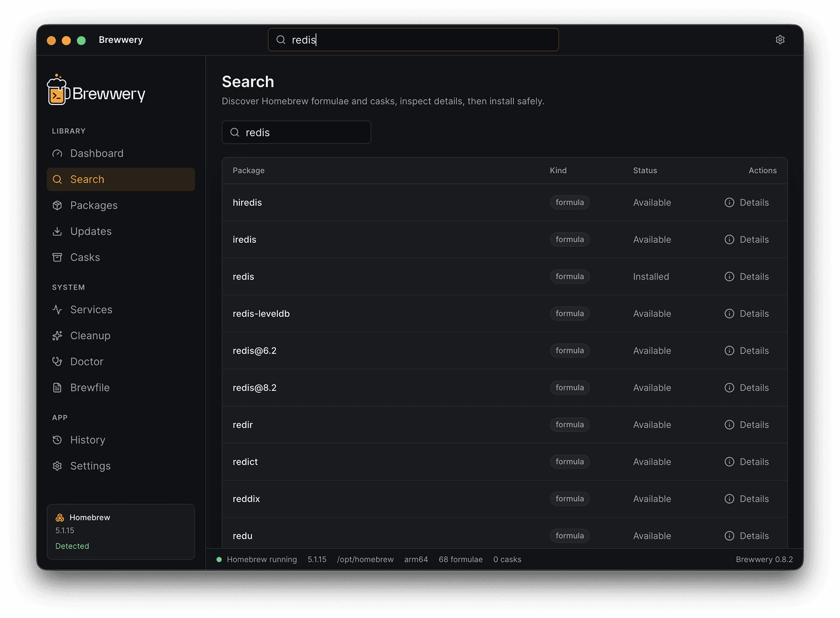Click the Cleanup sparkles icon
840x618 pixels.
pyautogui.click(x=57, y=336)
